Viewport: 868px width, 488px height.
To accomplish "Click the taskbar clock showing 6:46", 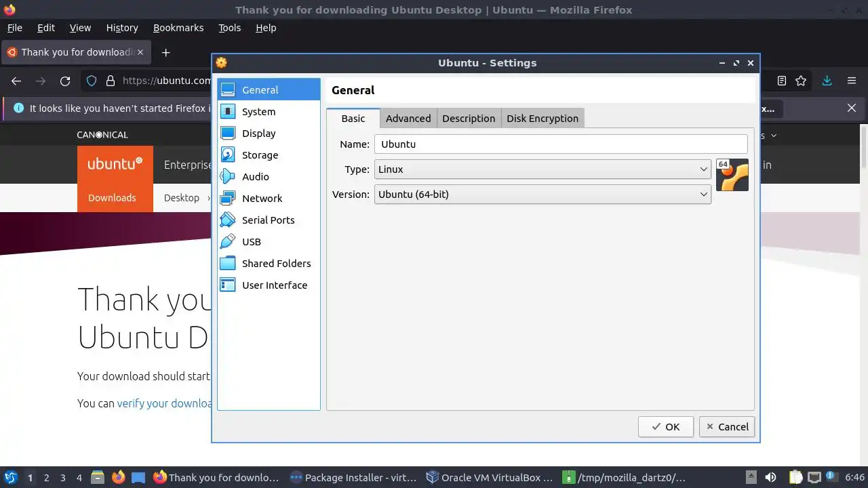I will (854, 477).
